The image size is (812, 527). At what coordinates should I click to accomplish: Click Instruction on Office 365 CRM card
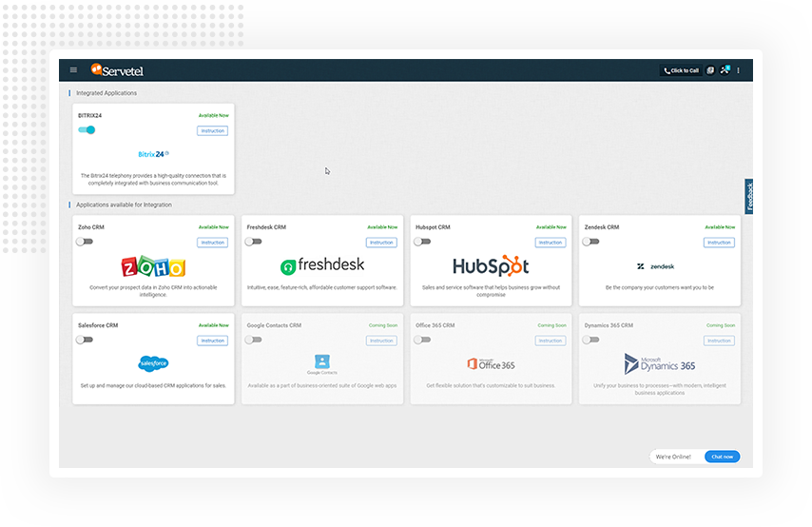[550, 341]
